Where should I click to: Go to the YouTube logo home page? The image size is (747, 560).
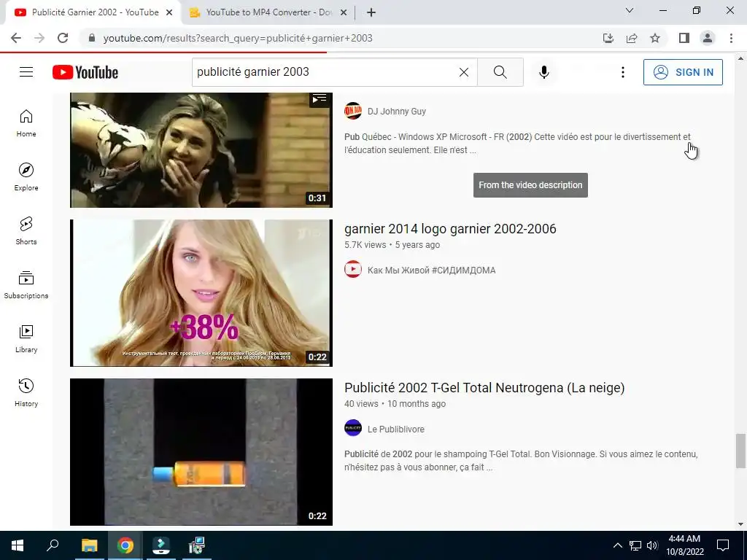[85, 72]
